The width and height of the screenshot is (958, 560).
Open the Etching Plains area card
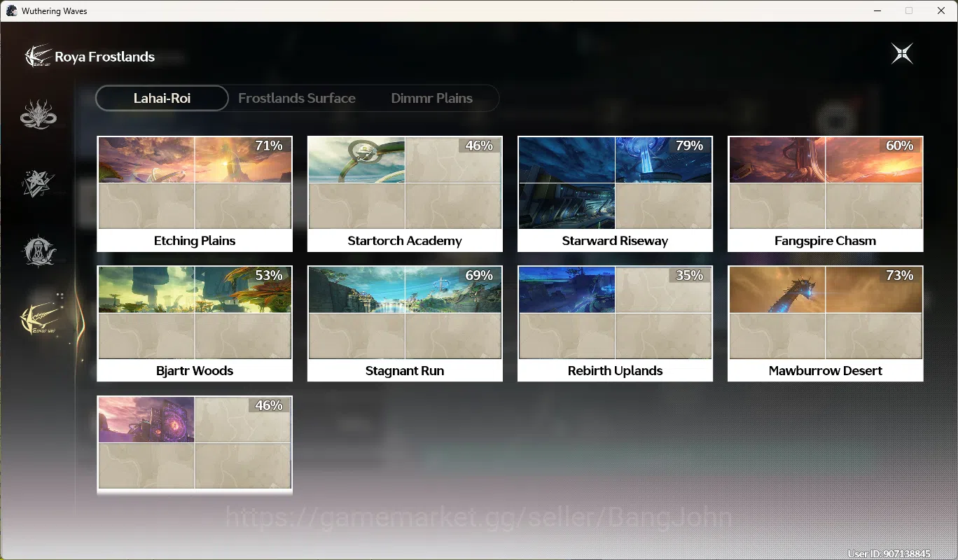click(x=195, y=194)
